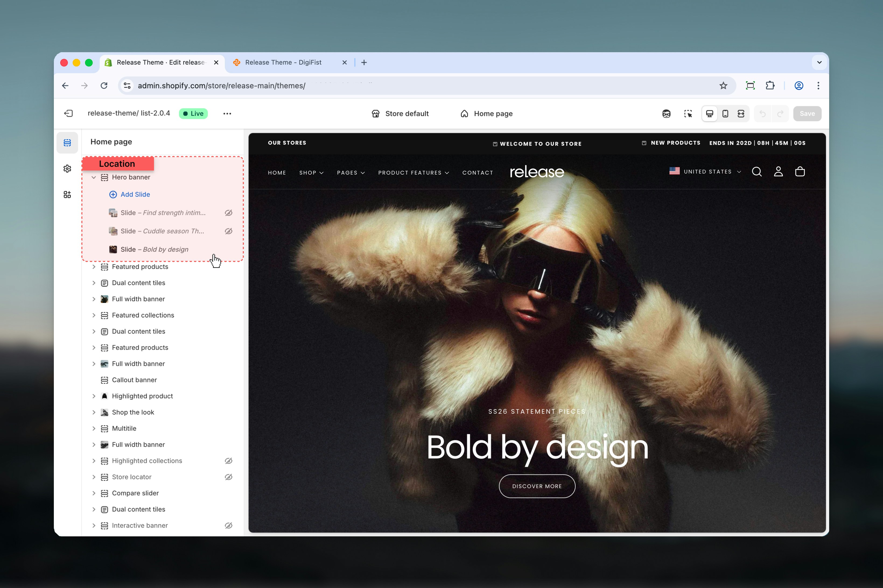Collapse the Hero banner section
883x588 pixels.
coord(94,177)
